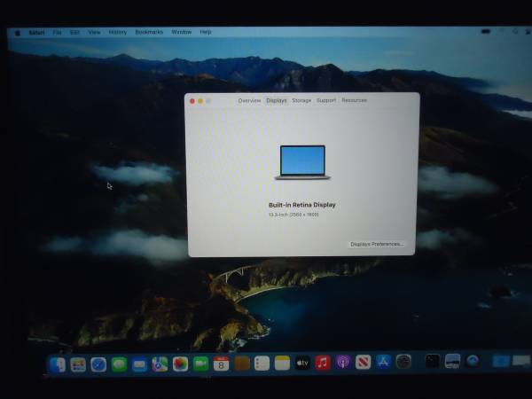Launch Apple TV app from Dock
Viewport: 532px width, 399px height.
click(302, 363)
